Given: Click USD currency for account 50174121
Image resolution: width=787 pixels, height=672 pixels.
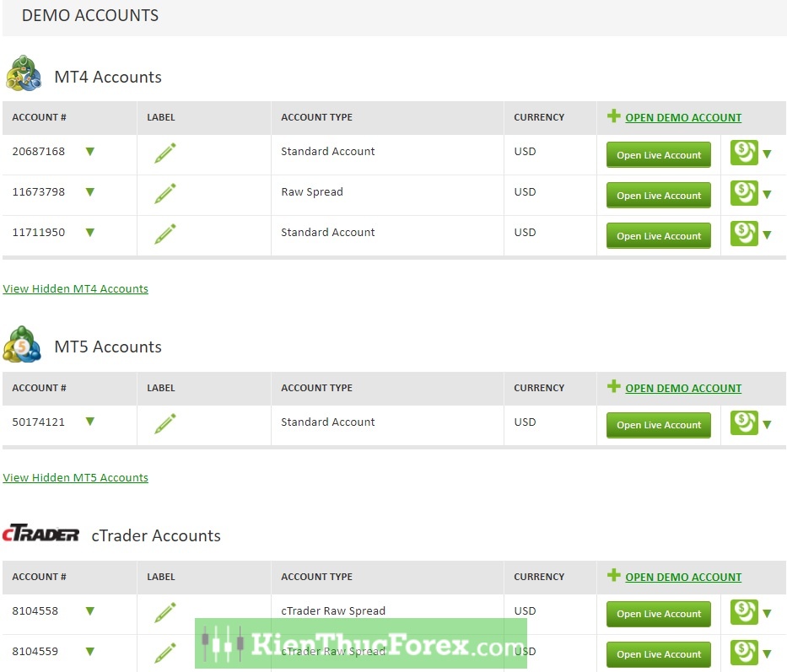Looking at the screenshot, I should coord(525,422).
